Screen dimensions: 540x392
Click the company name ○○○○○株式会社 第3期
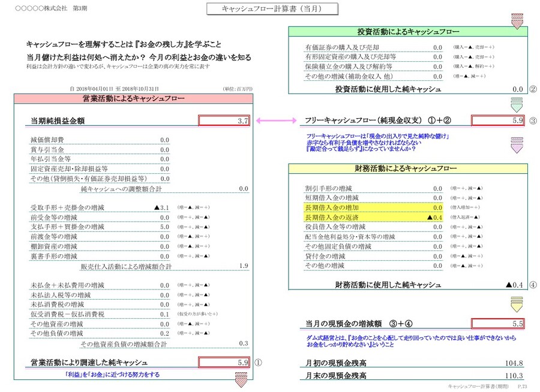pos(51,8)
